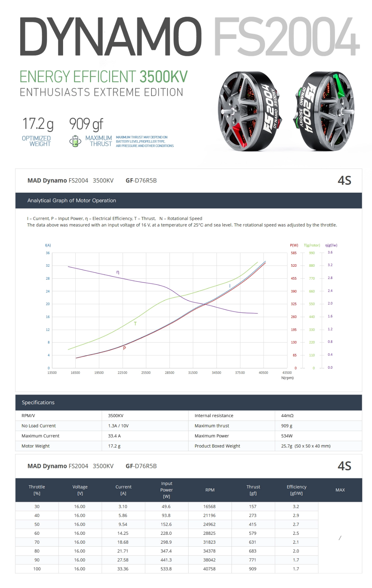
Task: Click the Motor Weight row label
Action: click(35, 446)
